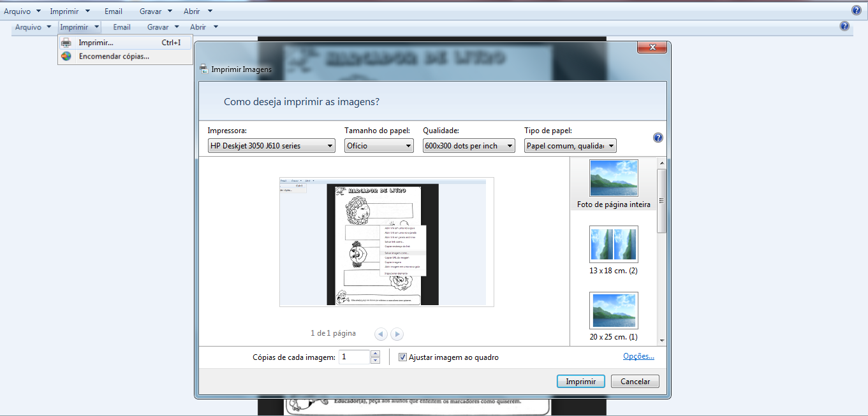Decrease copies with stepper down arrow
Image resolution: width=868 pixels, height=416 pixels.
(x=375, y=361)
